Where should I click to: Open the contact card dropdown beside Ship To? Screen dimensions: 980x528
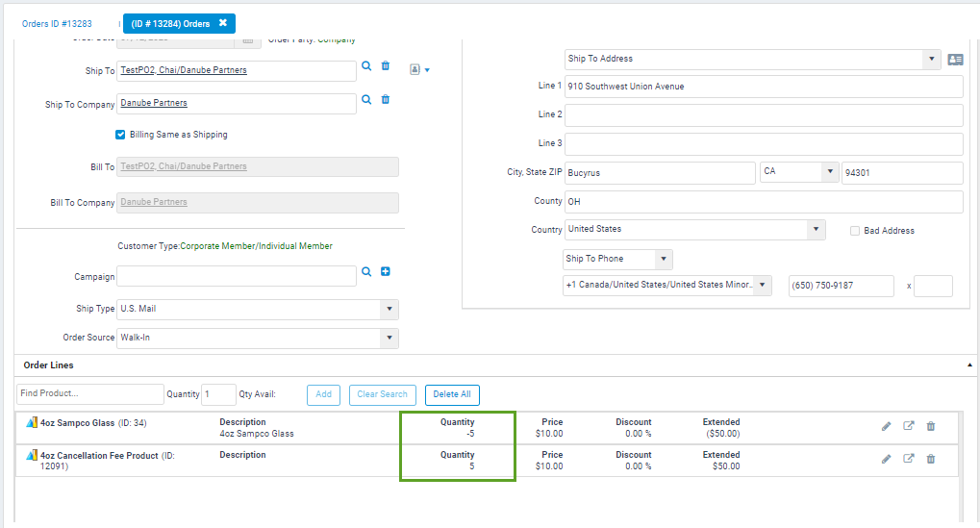coord(419,69)
